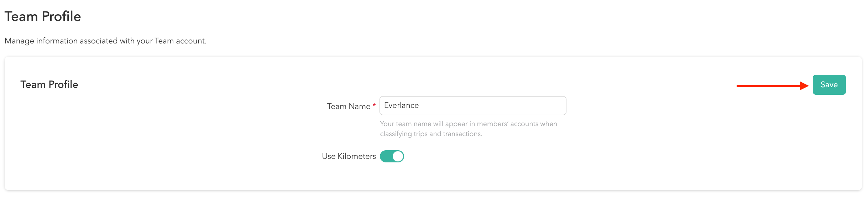Click 'classifying trips and transactions' hint line
868x198 pixels.
coord(431,134)
